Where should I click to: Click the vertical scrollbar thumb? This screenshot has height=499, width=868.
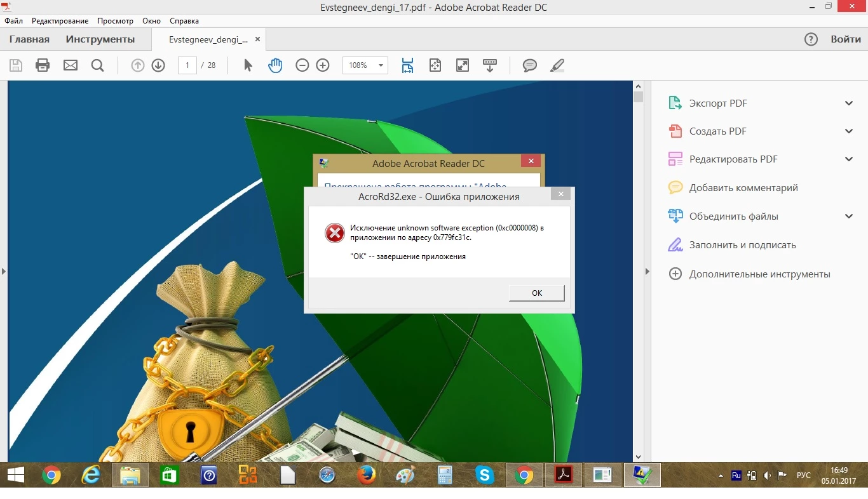point(639,97)
